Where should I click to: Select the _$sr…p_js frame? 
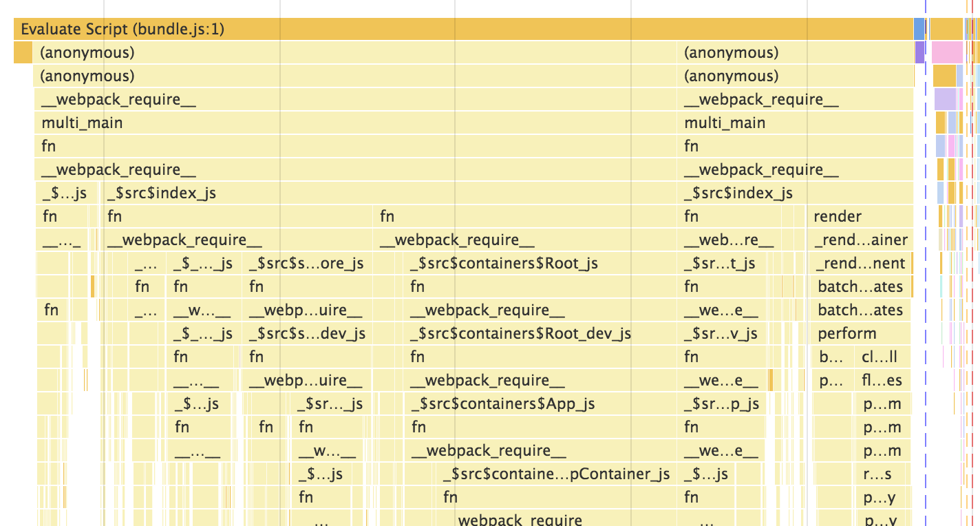coord(722,404)
